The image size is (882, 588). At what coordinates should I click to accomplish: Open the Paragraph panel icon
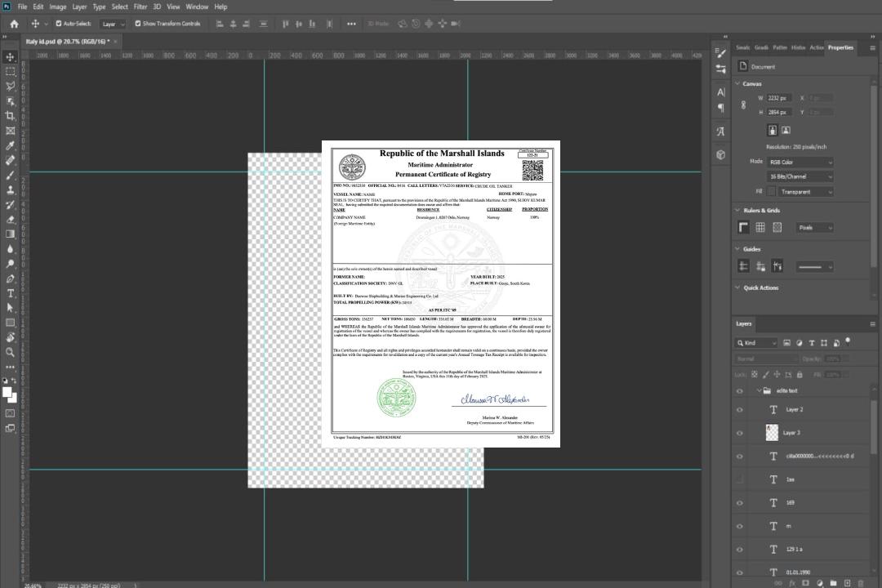click(721, 108)
